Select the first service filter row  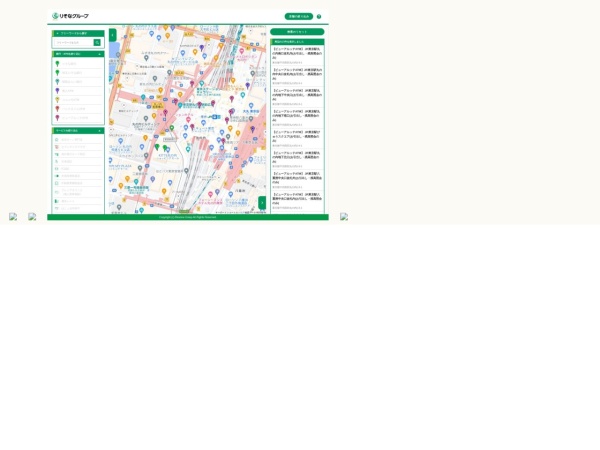tap(78, 140)
